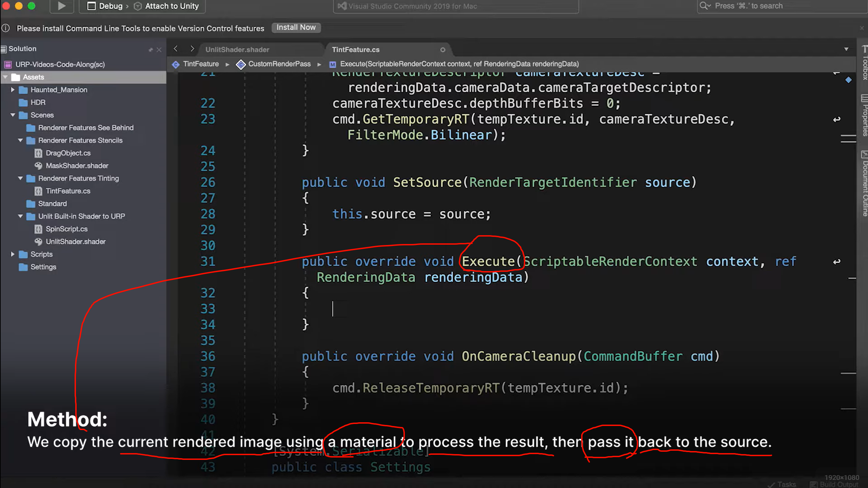Viewport: 868px width, 488px height.
Task: Click the UnlitShader.shader file icon in tree
Action: [38, 242]
